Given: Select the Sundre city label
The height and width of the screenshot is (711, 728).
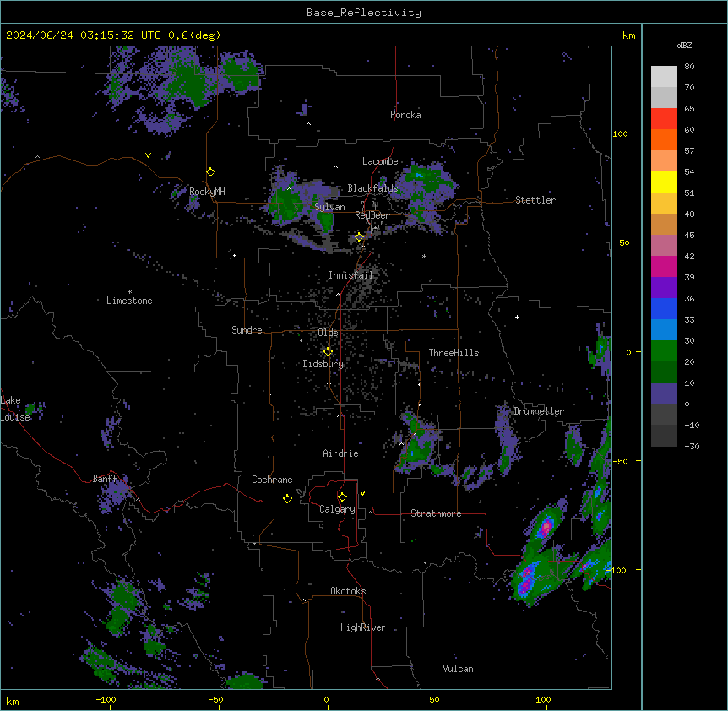Looking at the screenshot, I should click(247, 330).
